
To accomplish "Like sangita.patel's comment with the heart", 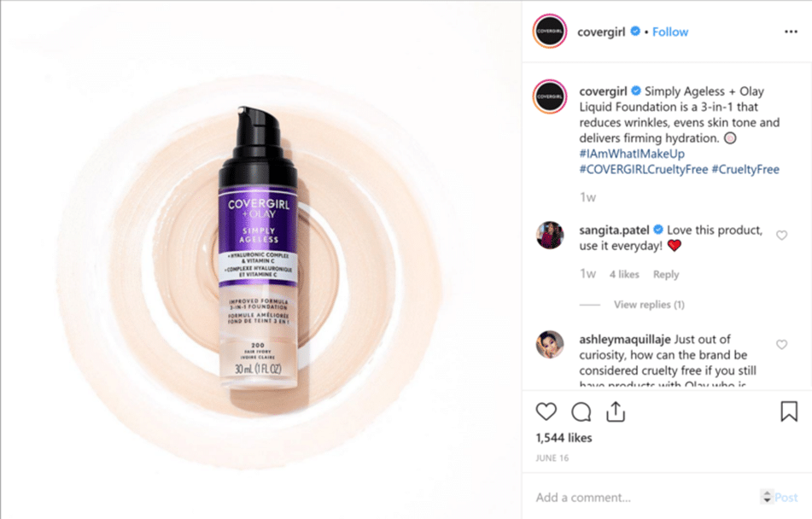I will click(x=781, y=235).
